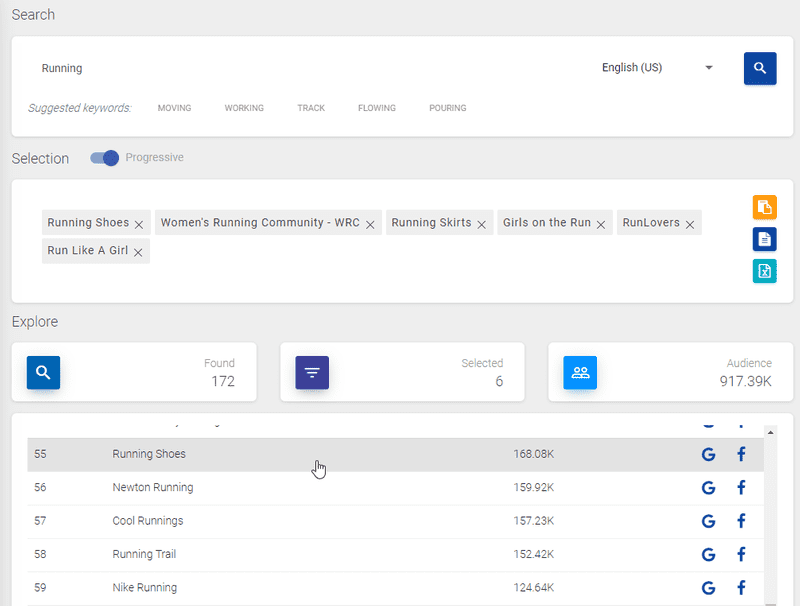The image size is (800, 606).
Task: Open the English (US) language dropdown
Action: (657, 67)
